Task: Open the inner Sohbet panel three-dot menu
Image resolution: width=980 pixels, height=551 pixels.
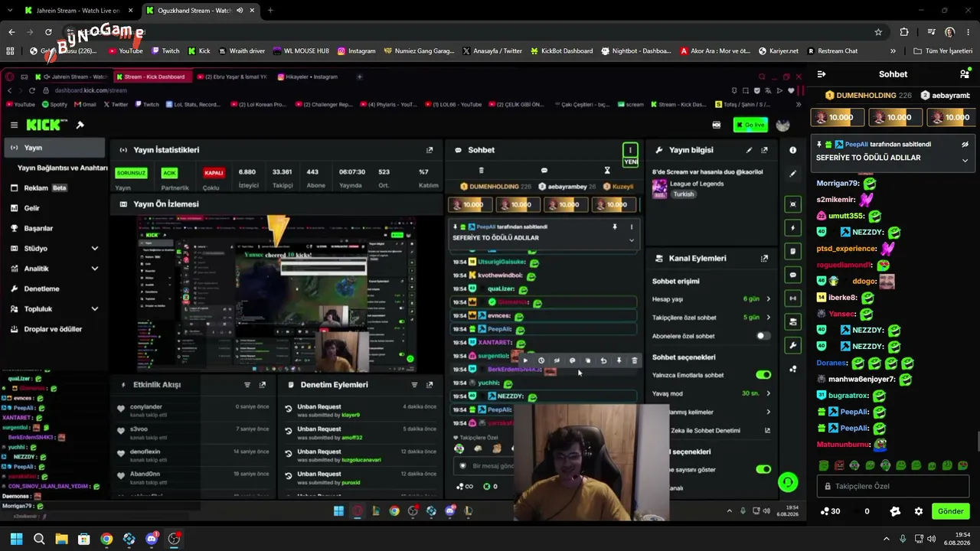Action: pyautogui.click(x=630, y=150)
